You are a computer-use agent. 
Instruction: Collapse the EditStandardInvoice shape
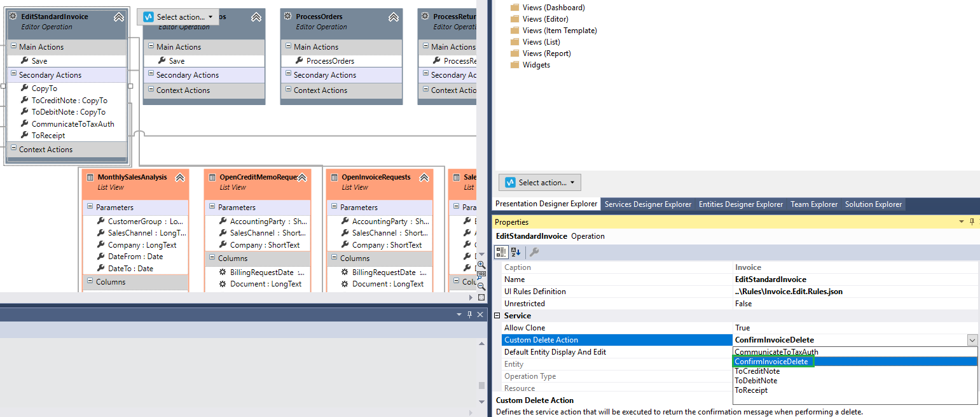click(x=119, y=17)
